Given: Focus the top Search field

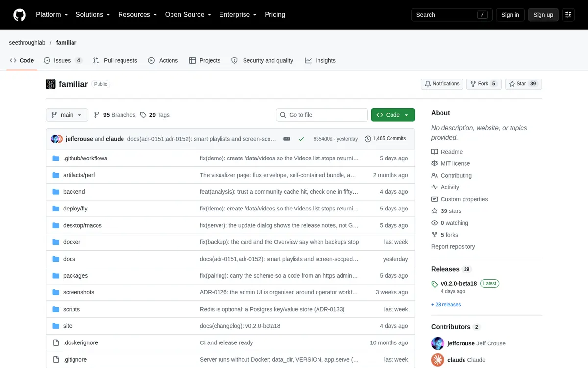Looking at the screenshot, I should (451, 15).
